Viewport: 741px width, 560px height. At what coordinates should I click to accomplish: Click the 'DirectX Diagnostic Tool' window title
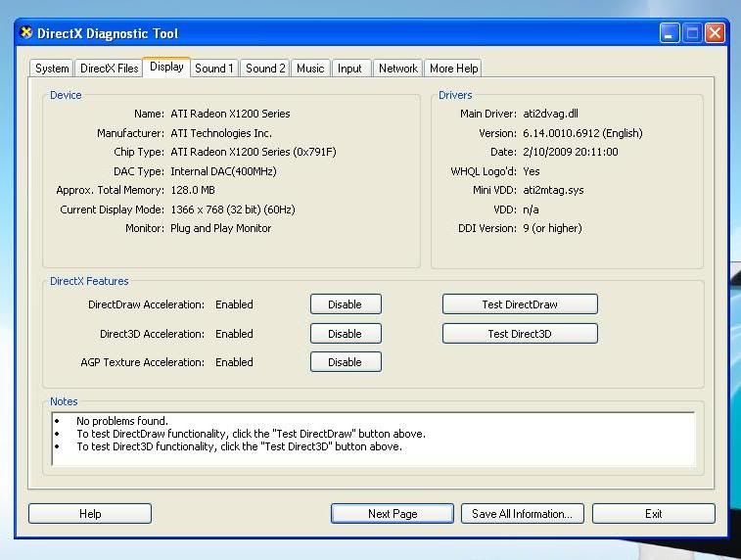point(108,33)
